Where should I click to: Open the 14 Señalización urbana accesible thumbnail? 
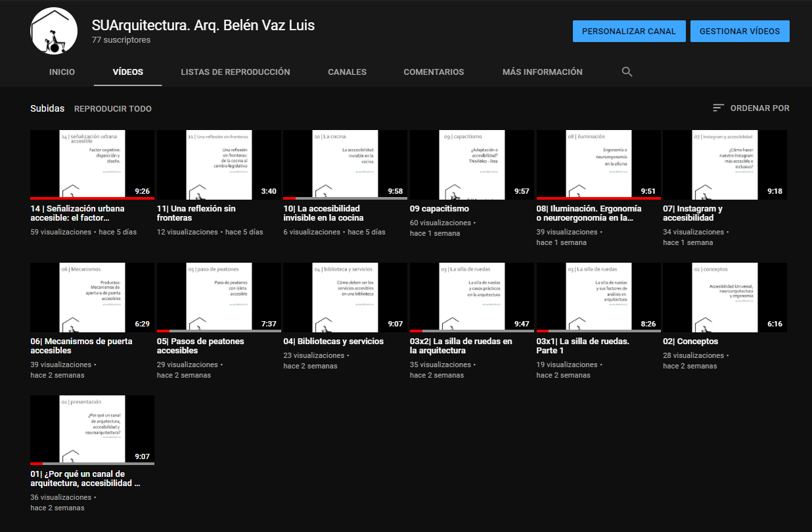tap(92, 164)
